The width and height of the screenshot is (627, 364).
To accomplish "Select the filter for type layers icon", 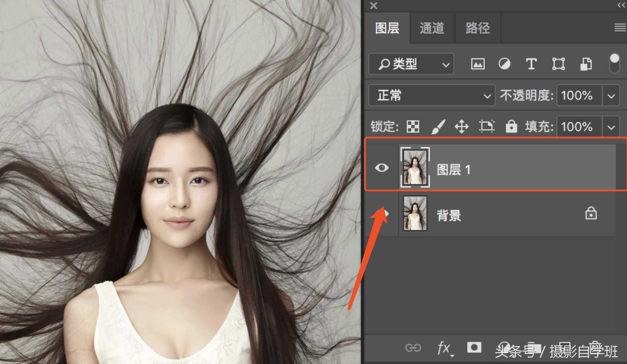I will tap(531, 64).
